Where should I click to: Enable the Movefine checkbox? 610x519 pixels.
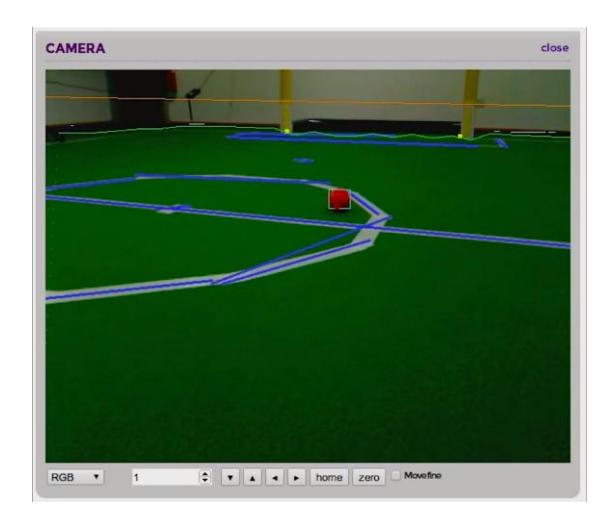(x=395, y=475)
